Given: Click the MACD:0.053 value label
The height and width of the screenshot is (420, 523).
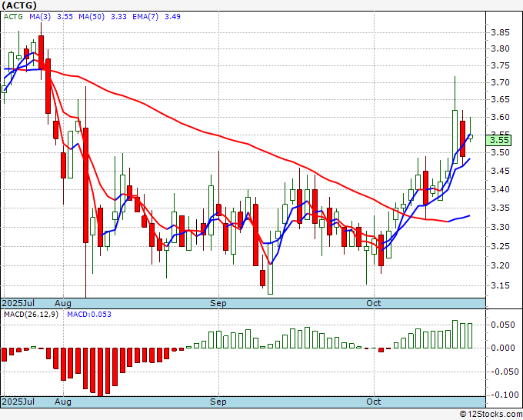Looking at the screenshot, I should (89, 315).
